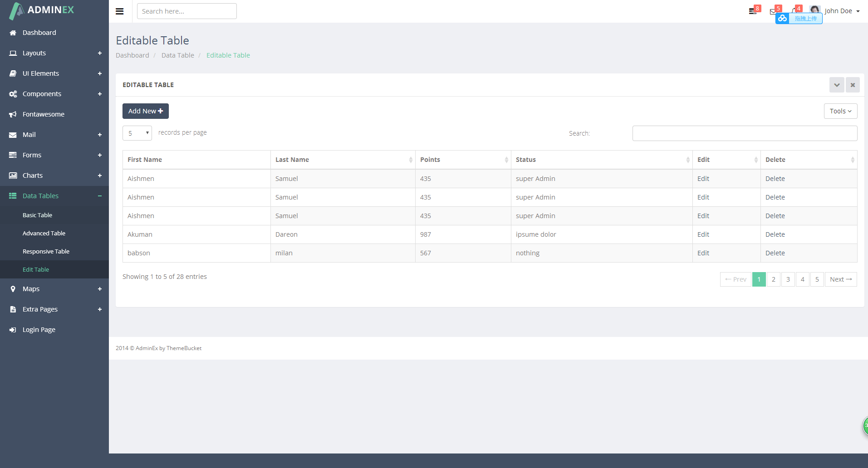This screenshot has height=468, width=868.
Task: Expand the UI Elements sidebar menu
Action: click(54, 73)
